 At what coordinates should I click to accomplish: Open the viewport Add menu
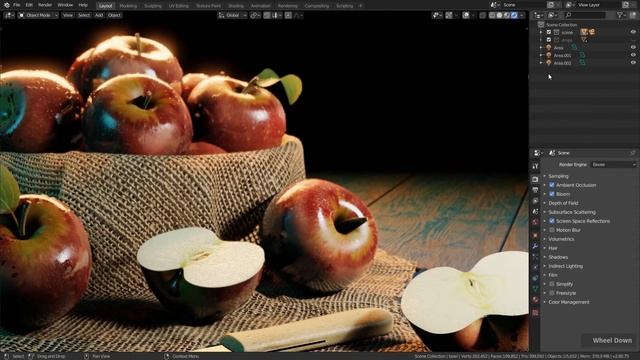pos(99,15)
